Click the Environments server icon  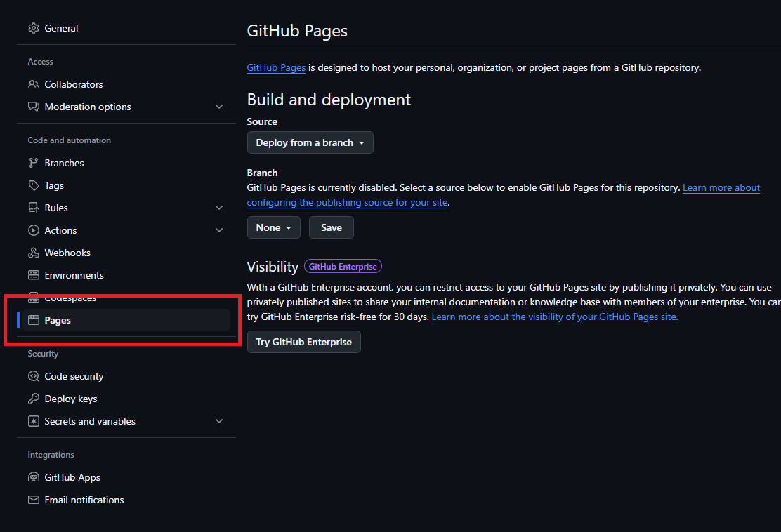coord(34,275)
